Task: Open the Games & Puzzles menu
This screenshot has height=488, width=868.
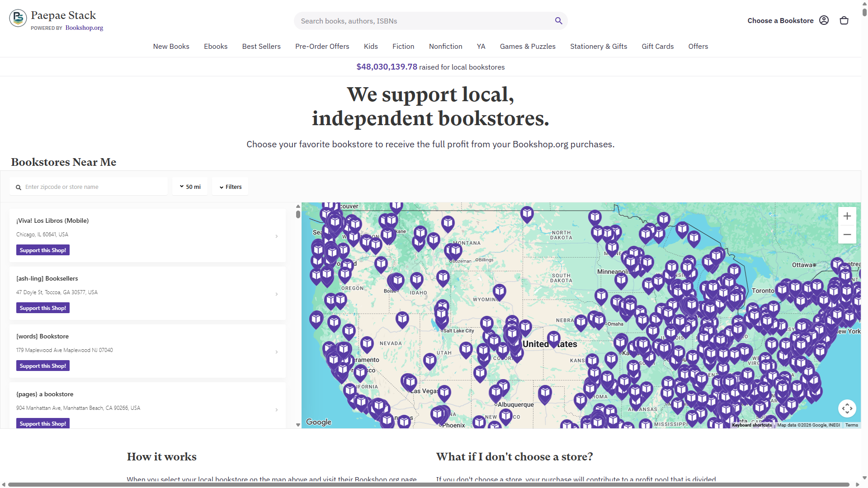Action: (x=528, y=47)
